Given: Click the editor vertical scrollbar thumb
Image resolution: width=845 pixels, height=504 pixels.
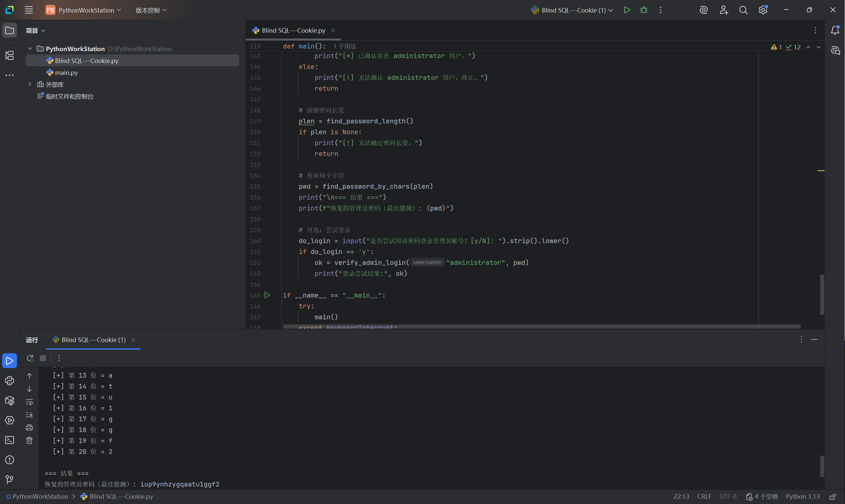Looking at the screenshot, I should (822, 294).
